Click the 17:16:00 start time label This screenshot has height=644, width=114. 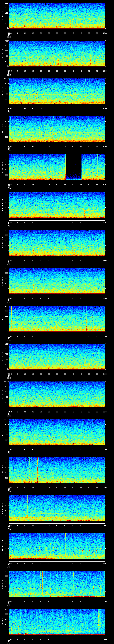pyautogui.click(x=9, y=109)
